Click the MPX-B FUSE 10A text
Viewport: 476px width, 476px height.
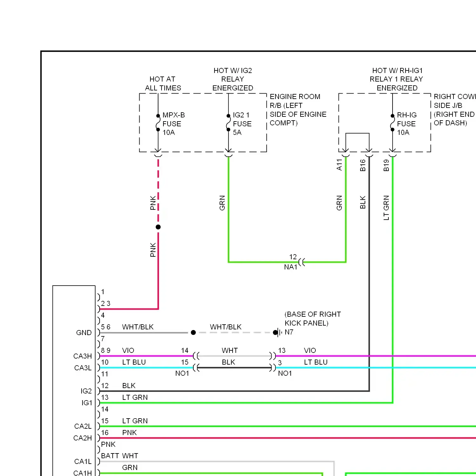pos(174,124)
